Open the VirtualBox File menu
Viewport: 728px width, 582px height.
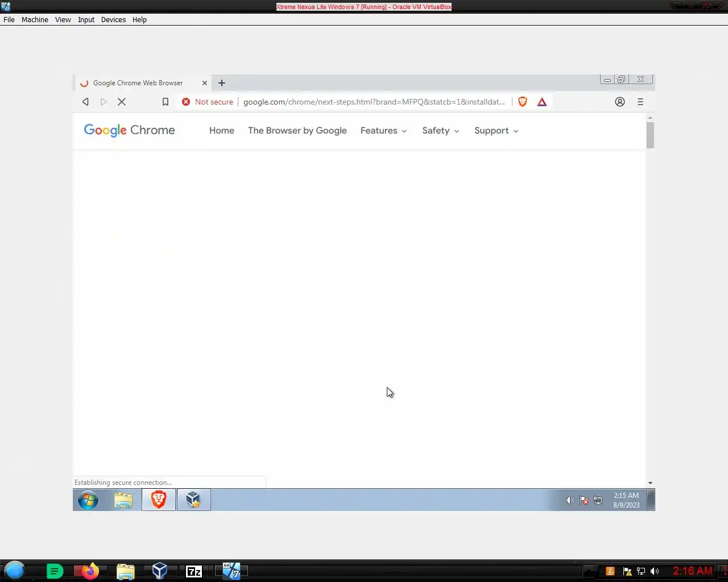(x=9, y=19)
